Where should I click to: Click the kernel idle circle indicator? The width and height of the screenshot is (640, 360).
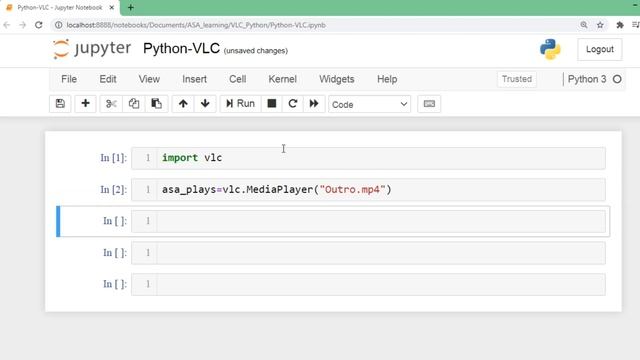[x=617, y=79]
